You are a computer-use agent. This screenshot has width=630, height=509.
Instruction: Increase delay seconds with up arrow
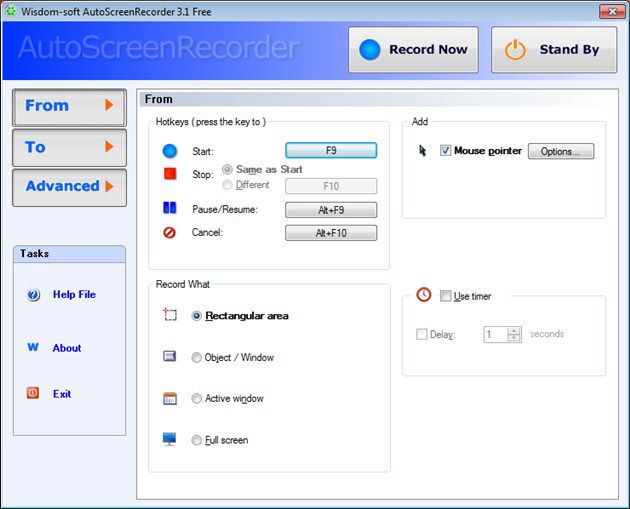[514, 331]
